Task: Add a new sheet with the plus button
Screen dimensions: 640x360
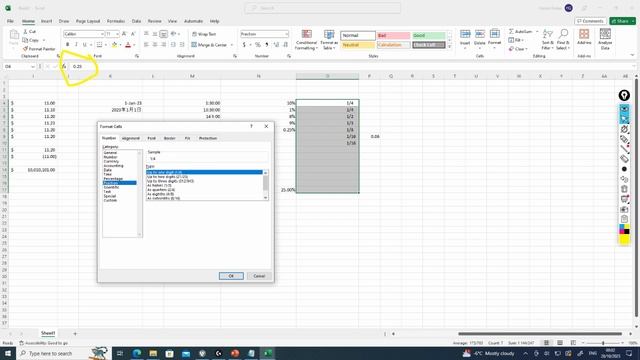Action: click(75, 333)
